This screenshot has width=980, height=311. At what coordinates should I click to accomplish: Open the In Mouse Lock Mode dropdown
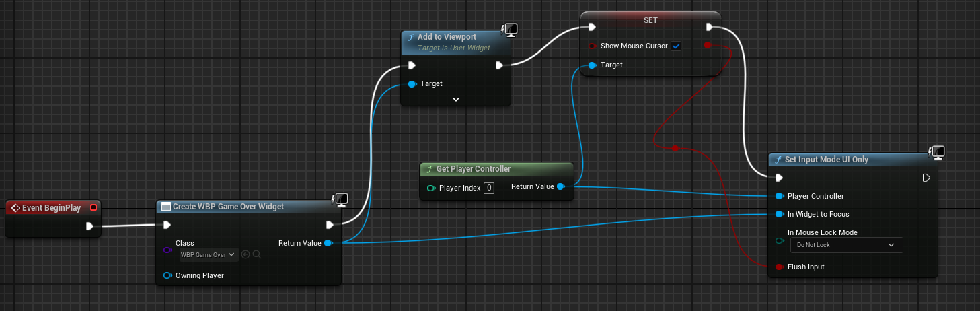tap(846, 245)
